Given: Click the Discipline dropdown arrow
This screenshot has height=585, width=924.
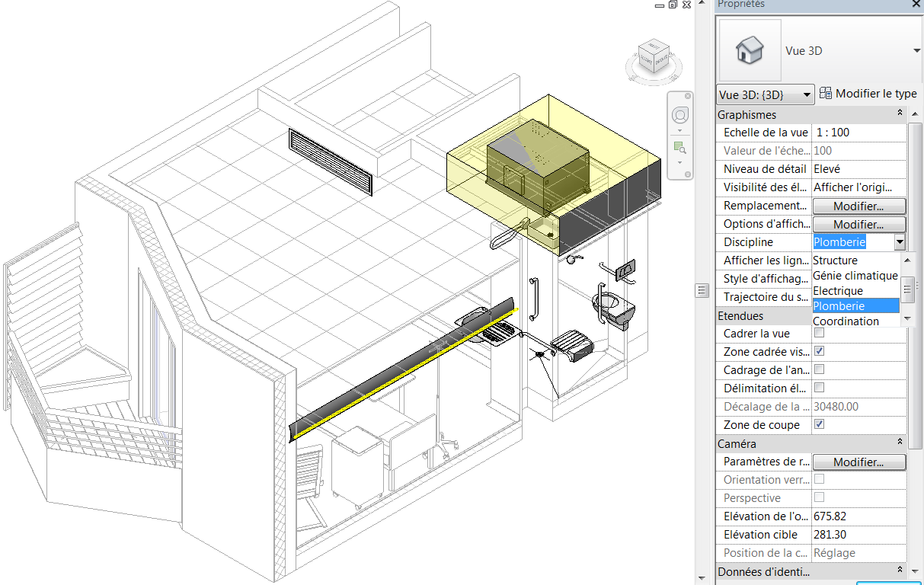Looking at the screenshot, I should click(900, 242).
